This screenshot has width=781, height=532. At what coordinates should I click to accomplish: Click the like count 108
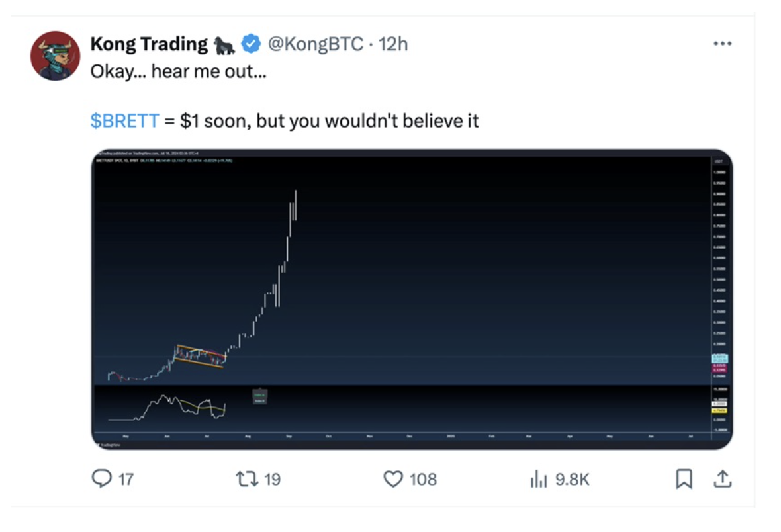423,479
